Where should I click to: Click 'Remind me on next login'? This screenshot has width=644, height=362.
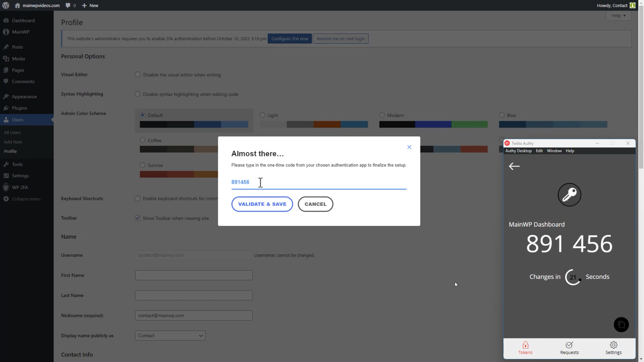pyautogui.click(x=341, y=38)
